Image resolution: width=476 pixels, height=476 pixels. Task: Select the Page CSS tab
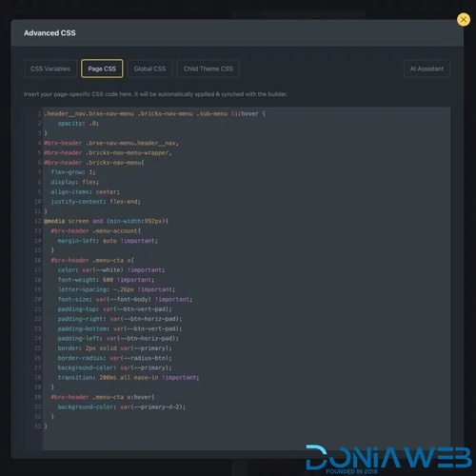[x=102, y=69]
